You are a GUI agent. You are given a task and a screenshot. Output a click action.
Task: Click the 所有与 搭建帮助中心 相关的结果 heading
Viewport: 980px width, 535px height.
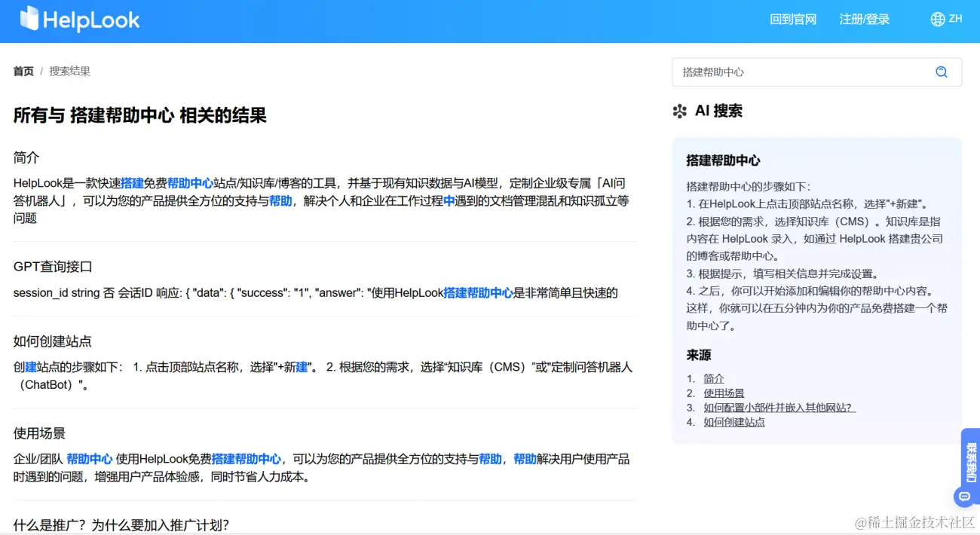pyautogui.click(x=139, y=115)
